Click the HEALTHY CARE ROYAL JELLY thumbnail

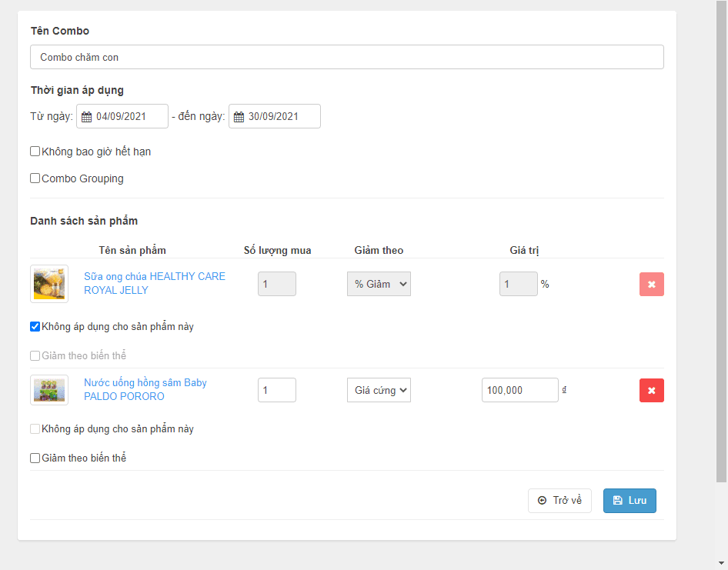49,284
